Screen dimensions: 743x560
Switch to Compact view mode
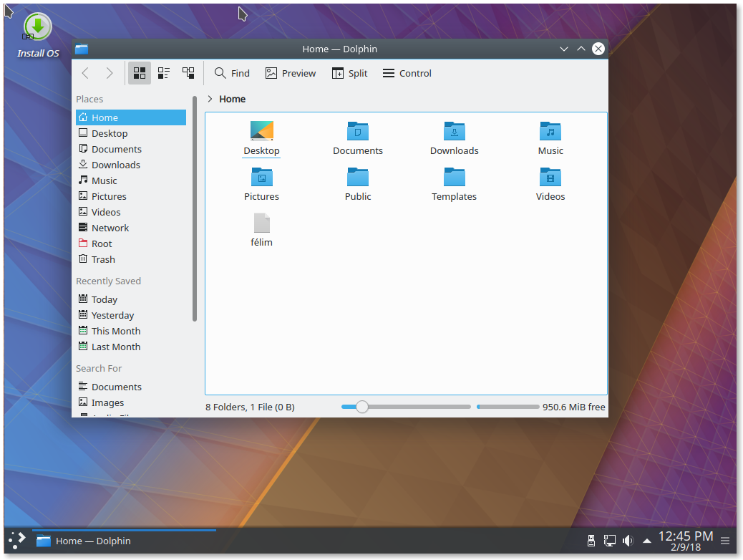[164, 73]
